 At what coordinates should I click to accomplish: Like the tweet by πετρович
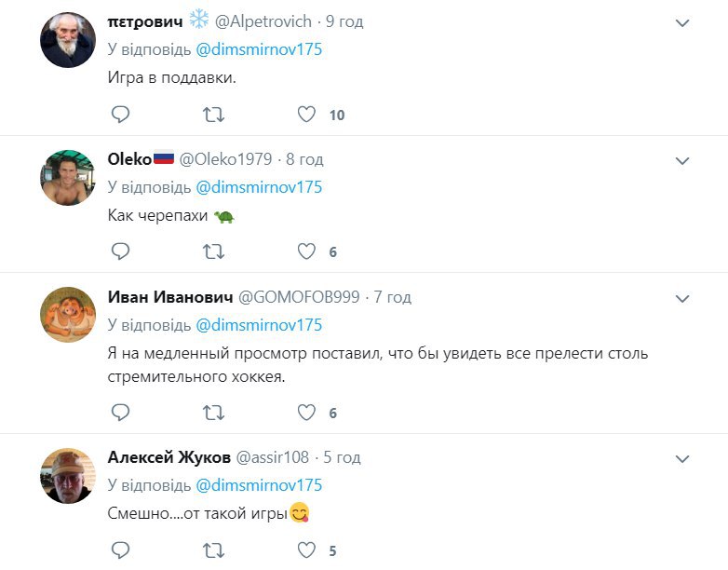[x=306, y=115]
